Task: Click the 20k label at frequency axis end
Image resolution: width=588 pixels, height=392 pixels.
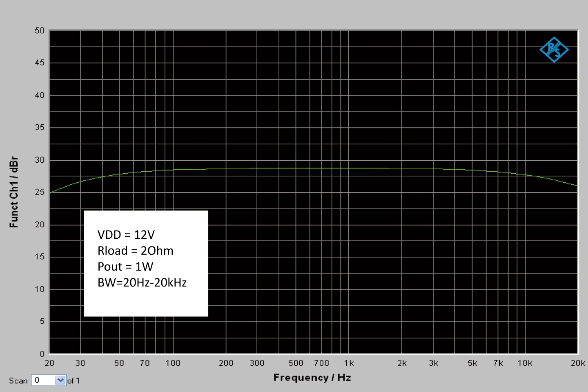Action: [x=577, y=363]
